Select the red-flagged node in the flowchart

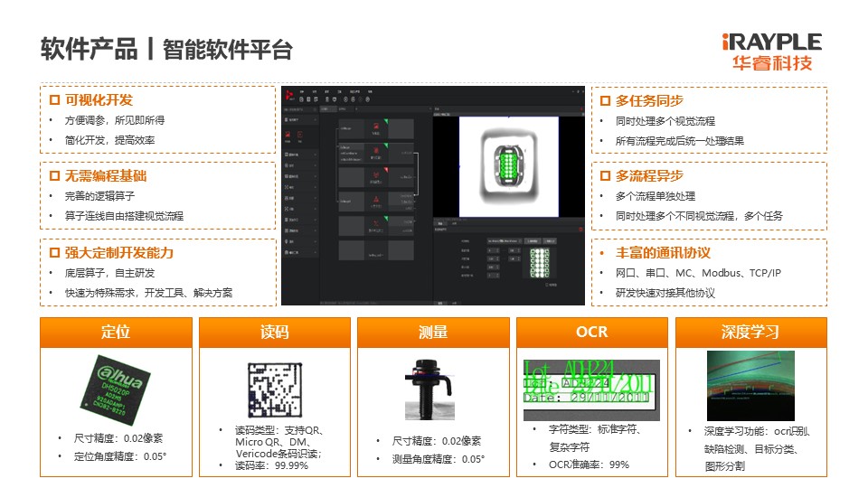point(375,176)
